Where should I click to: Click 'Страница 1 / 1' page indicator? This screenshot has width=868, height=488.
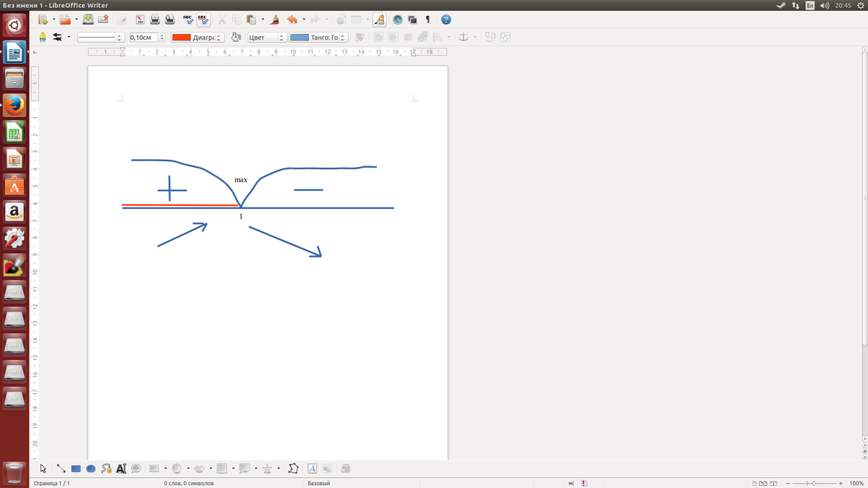(x=51, y=483)
